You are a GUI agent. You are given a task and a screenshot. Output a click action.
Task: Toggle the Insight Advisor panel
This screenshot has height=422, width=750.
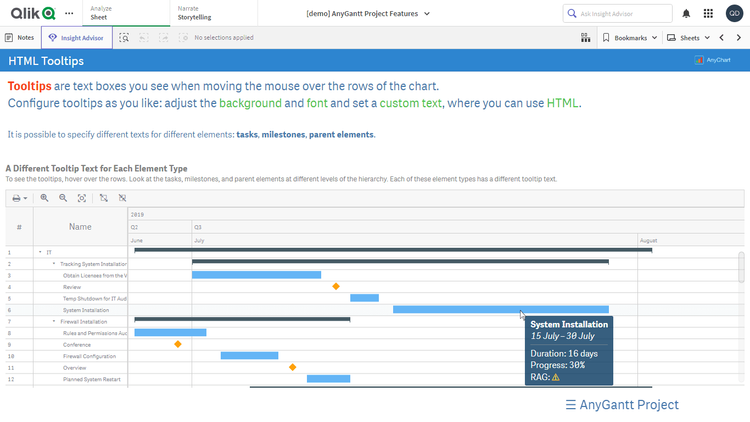pos(76,37)
